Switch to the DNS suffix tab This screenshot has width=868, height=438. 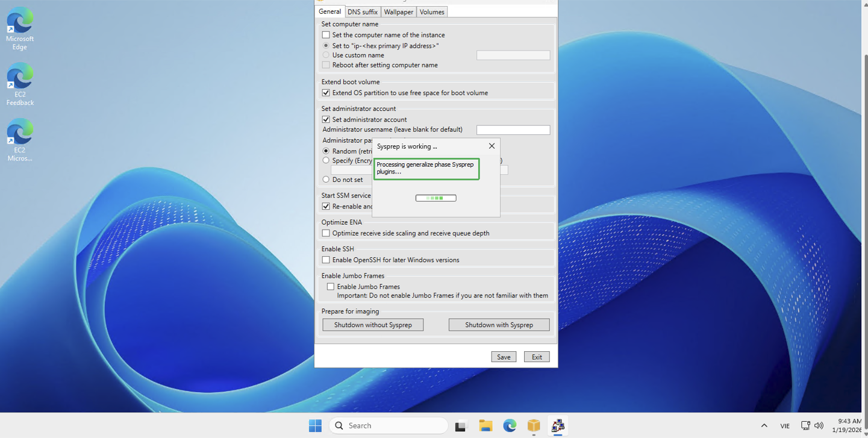(362, 12)
